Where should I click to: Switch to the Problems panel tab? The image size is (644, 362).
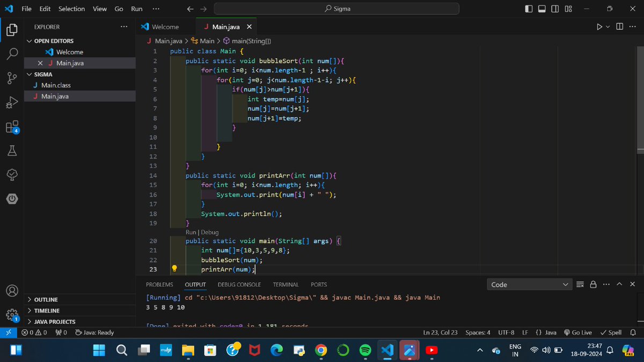(x=159, y=285)
